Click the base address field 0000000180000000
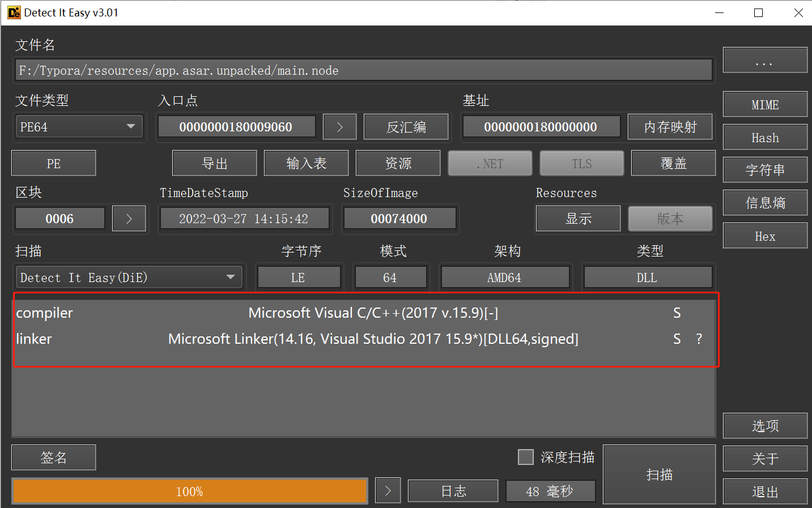812x508 pixels. coord(542,127)
